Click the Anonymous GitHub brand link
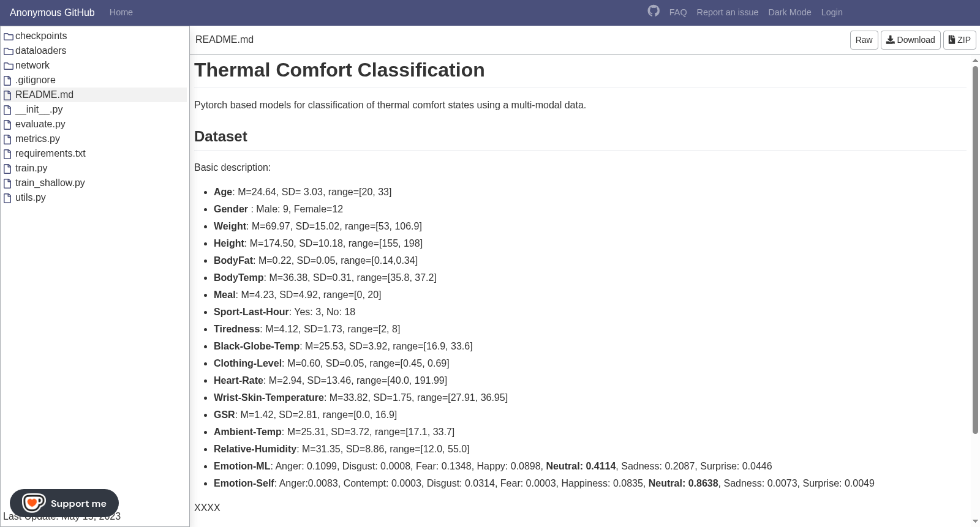980x527 pixels. (x=52, y=12)
